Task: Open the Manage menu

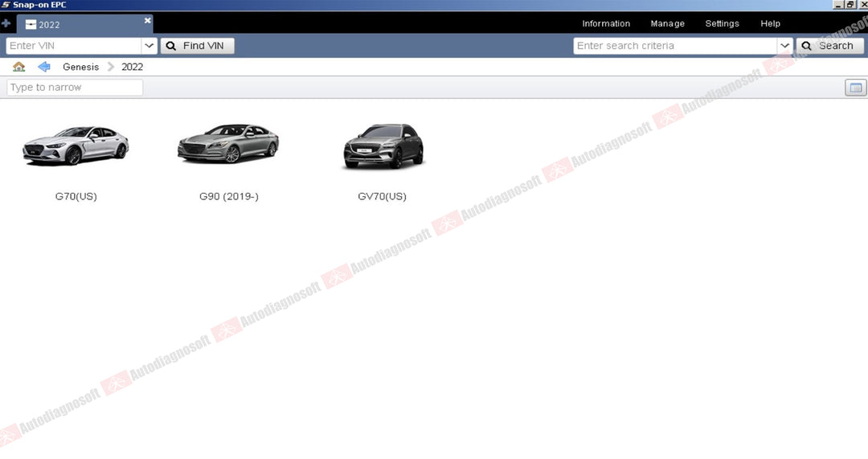Action: [x=667, y=23]
